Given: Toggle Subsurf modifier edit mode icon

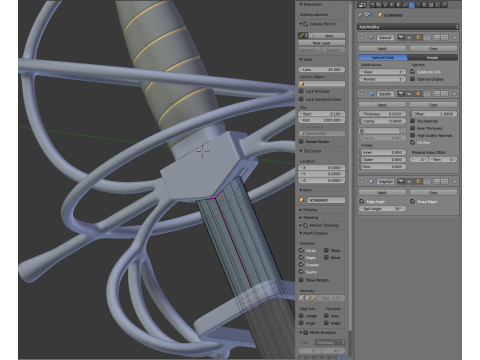Looking at the screenshot, I should click(418, 37).
